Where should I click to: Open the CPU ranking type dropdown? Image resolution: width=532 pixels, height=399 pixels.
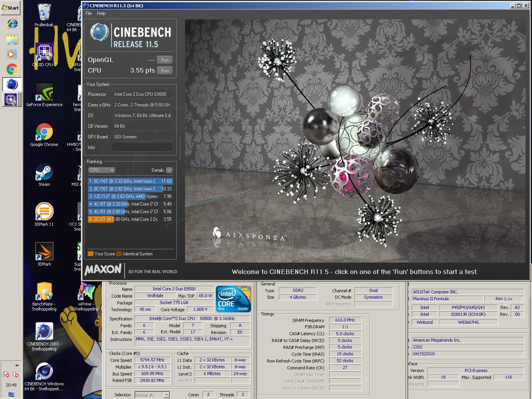[x=101, y=170]
